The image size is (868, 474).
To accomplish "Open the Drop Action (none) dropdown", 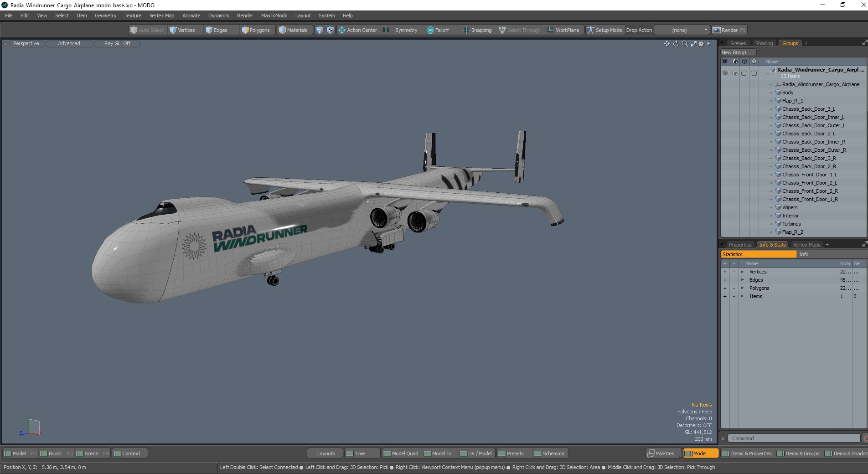I will [682, 30].
